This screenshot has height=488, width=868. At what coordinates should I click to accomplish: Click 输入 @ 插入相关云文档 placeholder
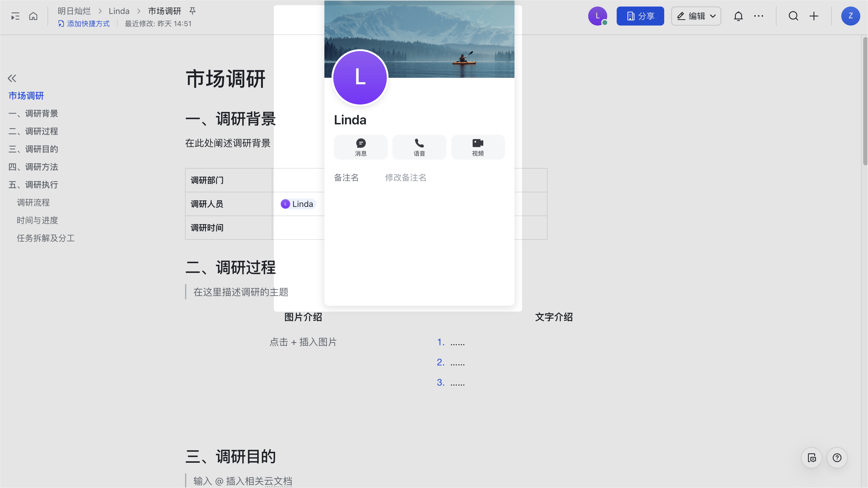click(243, 481)
